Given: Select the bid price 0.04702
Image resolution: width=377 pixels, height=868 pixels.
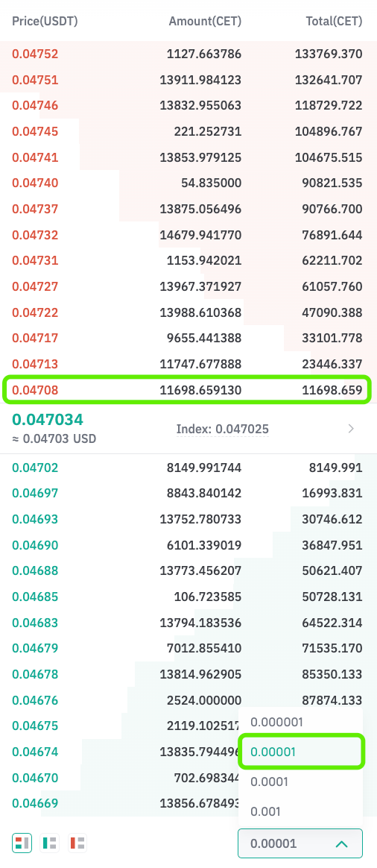Looking at the screenshot, I should pyautogui.click(x=35, y=468).
